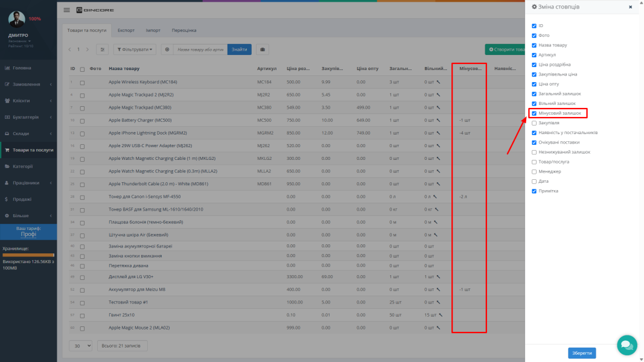Edit free stock pencil for Тонер для Canon i-Sensys
Image resolution: width=644 pixels, height=362 pixels.
(435, 197)
